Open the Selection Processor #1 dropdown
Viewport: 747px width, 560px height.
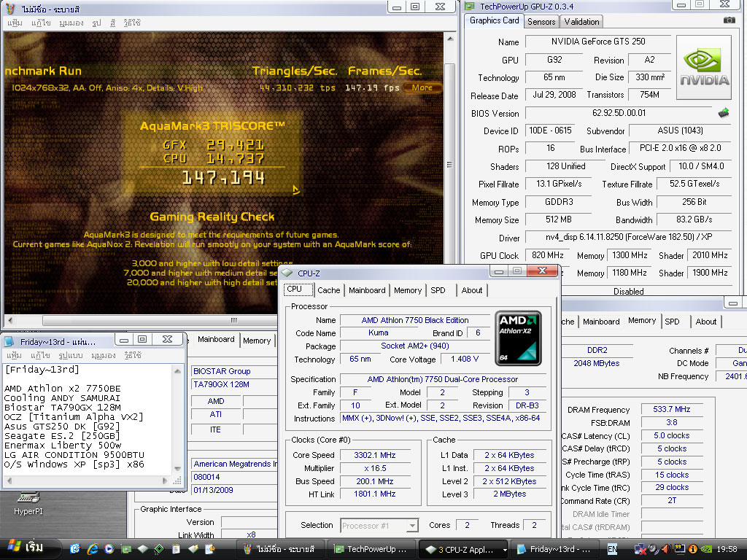[x=413, y=526]
